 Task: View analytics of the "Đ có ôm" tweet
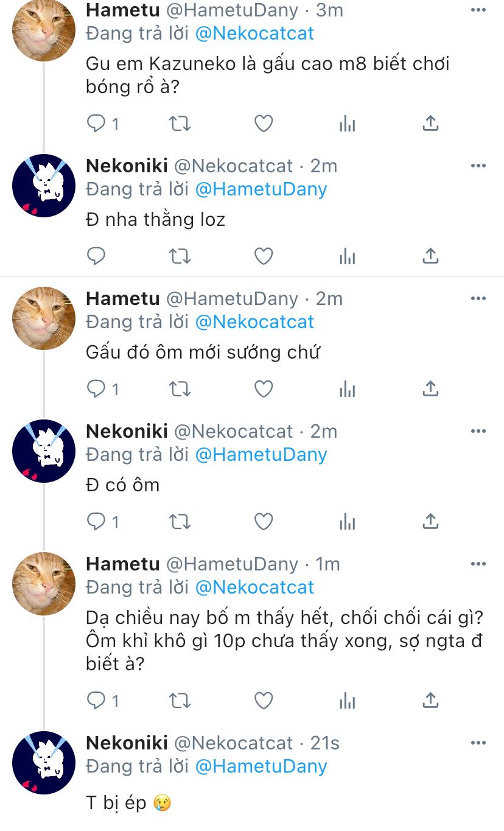click(x=347, y=522)
